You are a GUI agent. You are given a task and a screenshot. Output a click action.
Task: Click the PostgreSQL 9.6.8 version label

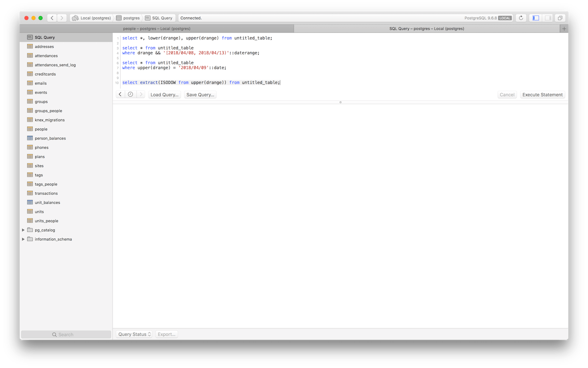tap(480, 18)
